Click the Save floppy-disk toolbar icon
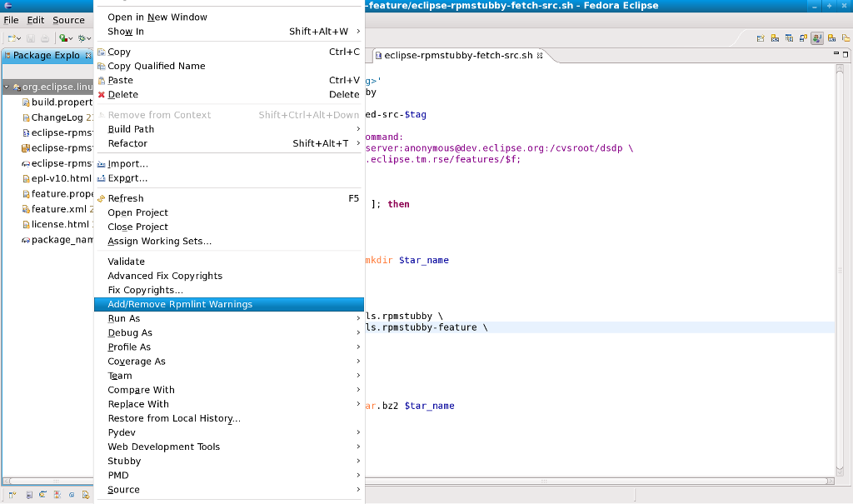This screenshot has height=504, width=853. coord(31,38)
